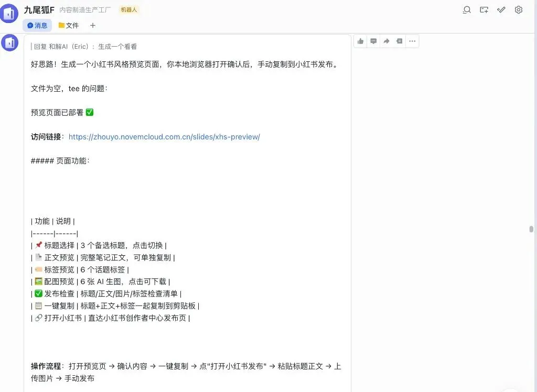This screenshot has width=537, height=392.
Task: Click the row 正文预览
Action: coord(103,257)
